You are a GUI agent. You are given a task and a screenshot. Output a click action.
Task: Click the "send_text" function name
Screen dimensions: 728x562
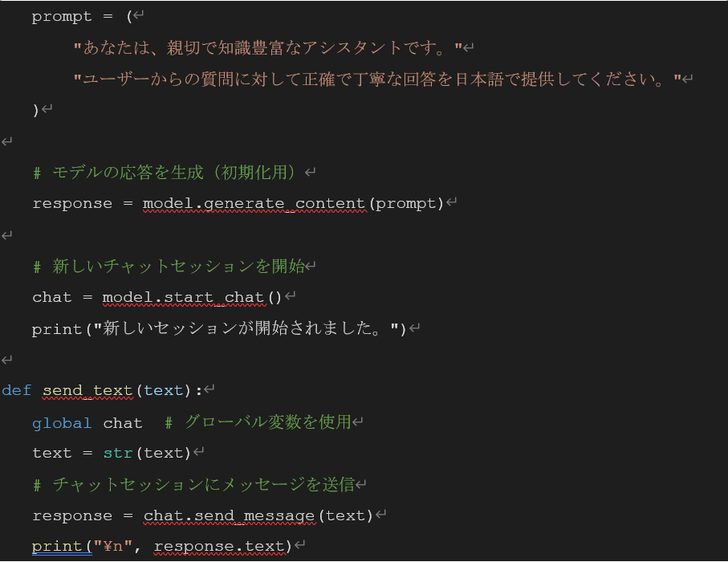click(x=87, y=391)
